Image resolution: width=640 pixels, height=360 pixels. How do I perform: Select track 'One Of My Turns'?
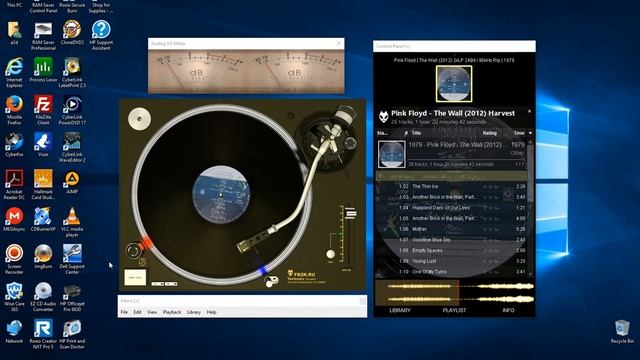tap(451, 271)
